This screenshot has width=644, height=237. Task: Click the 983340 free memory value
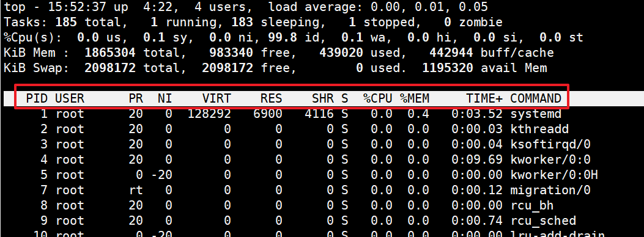(231, 53)
